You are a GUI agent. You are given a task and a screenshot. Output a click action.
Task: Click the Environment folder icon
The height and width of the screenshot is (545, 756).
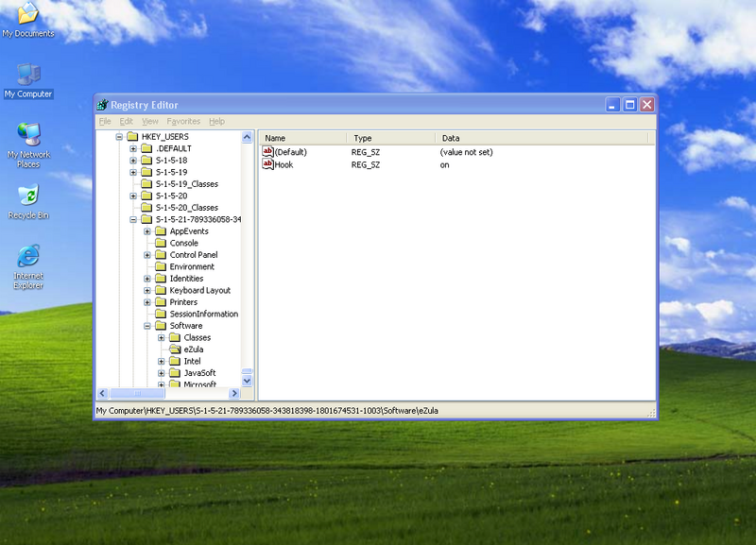[161, 266]
